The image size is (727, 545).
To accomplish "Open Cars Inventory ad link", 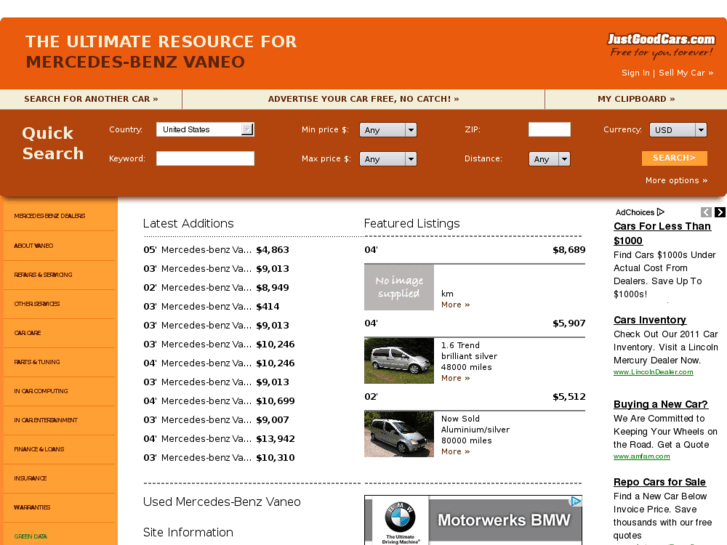I will point(650,320).
